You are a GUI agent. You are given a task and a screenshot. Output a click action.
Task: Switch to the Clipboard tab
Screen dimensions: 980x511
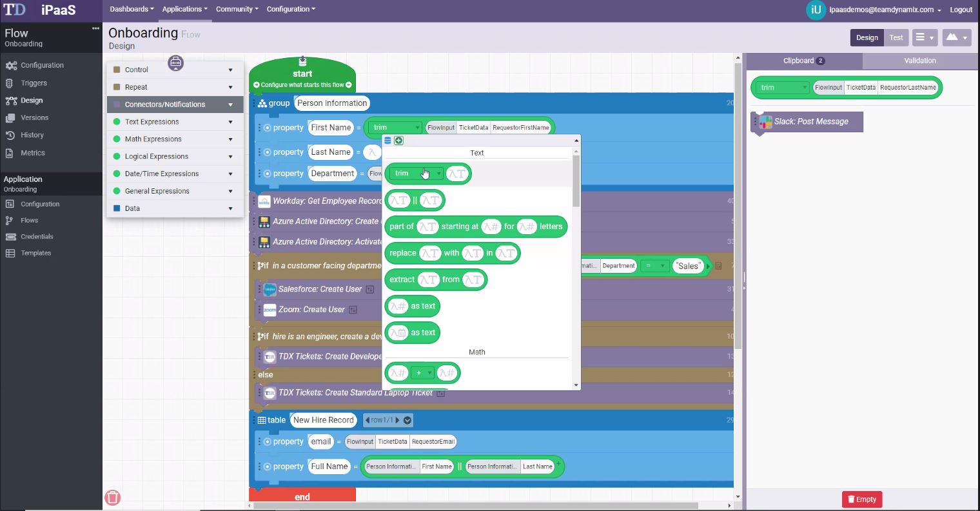804,61
